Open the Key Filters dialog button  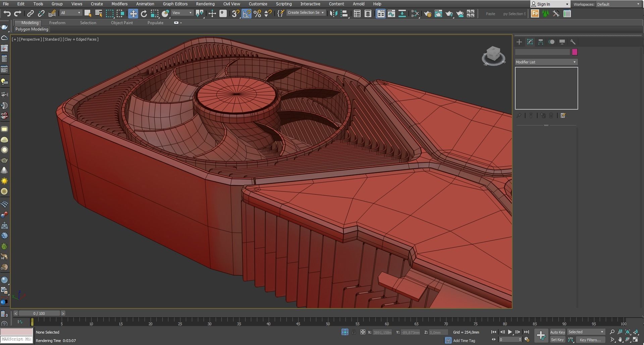click(590, 340)
